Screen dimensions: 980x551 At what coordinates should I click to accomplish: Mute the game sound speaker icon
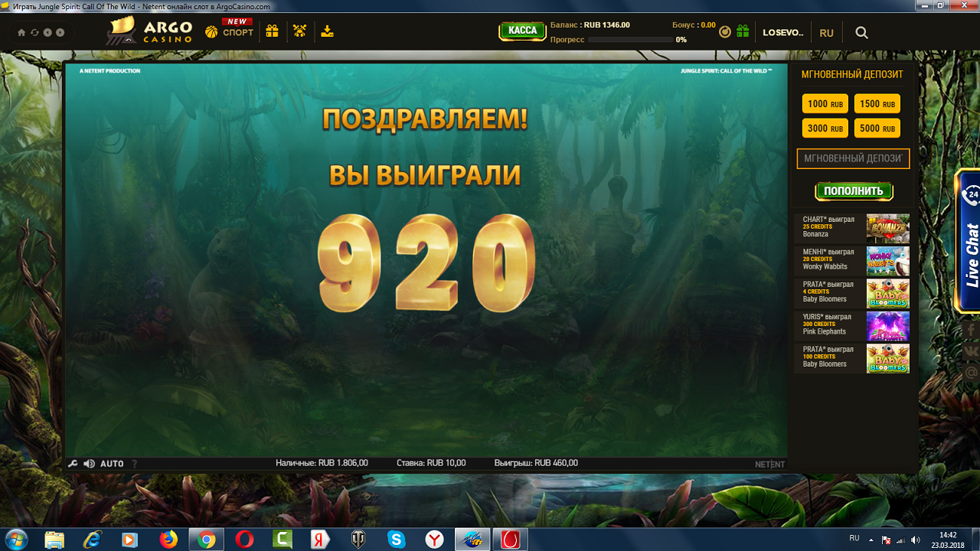(x=89, y=464)
